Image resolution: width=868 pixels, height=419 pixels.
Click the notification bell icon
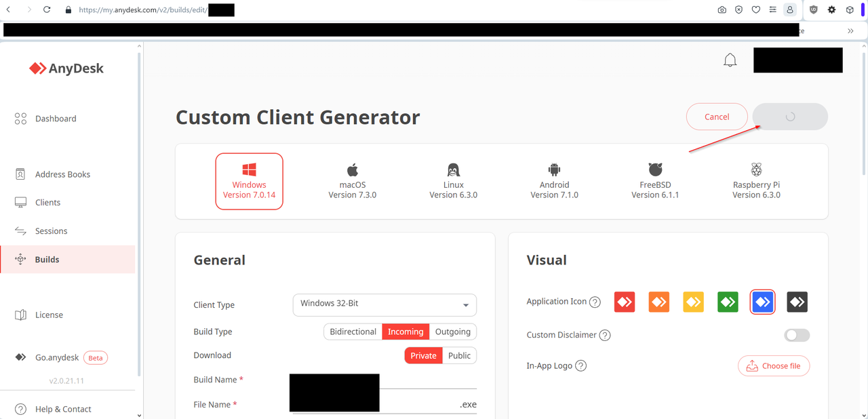(x=730, y=60)
